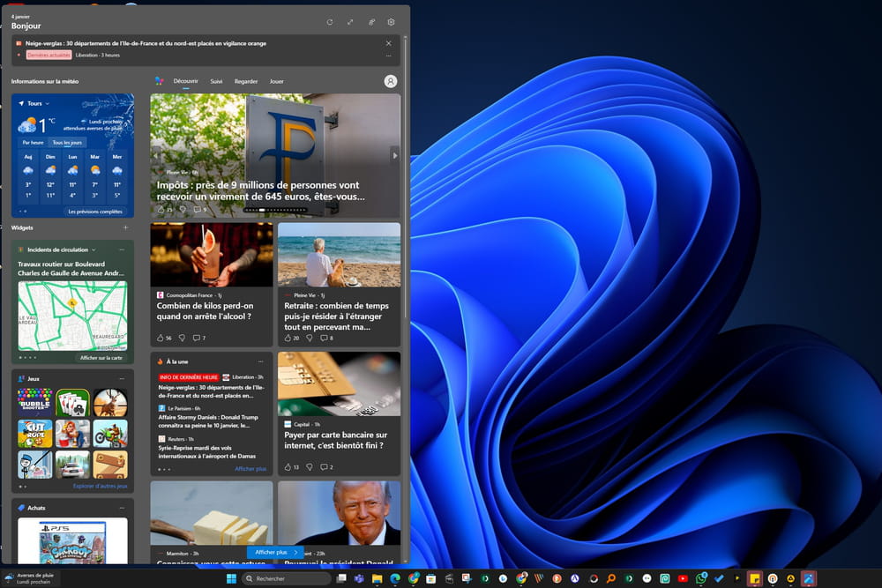Dislike the Cosmopolitan alcohol article
Screen dimensions: 882x588
pyautogui.click(x=182, y=338)
